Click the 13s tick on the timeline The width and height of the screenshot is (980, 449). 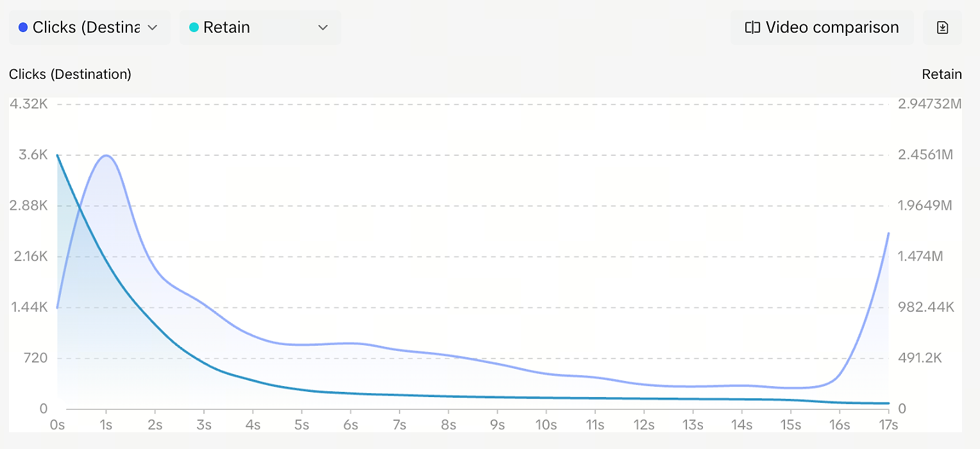pyautogui.click(x=693, y=425)
